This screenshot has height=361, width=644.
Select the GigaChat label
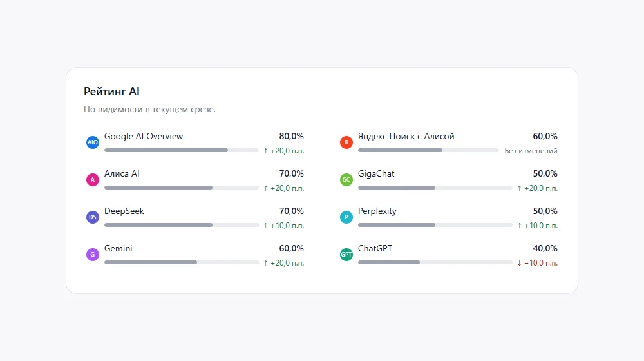point(376,174)
